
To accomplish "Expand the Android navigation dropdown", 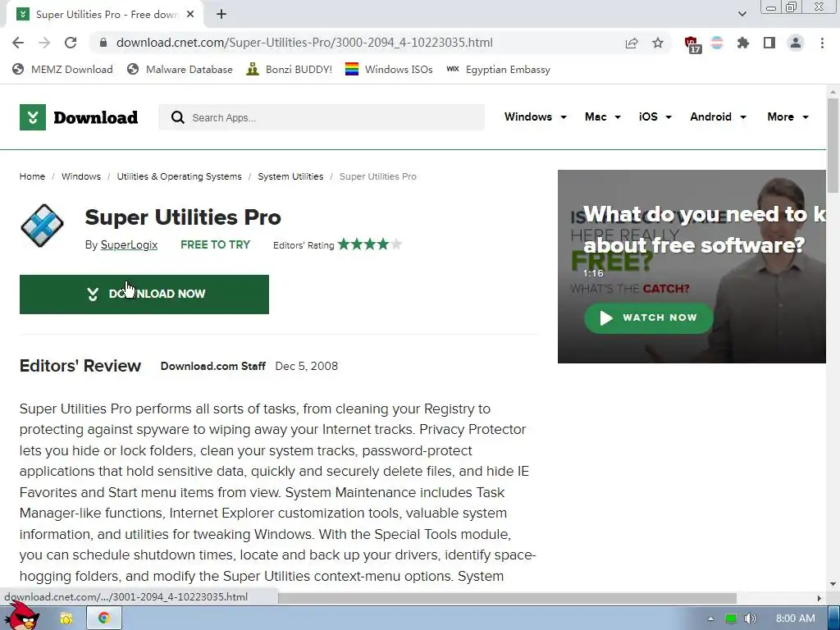I will [x=718, y=116].
